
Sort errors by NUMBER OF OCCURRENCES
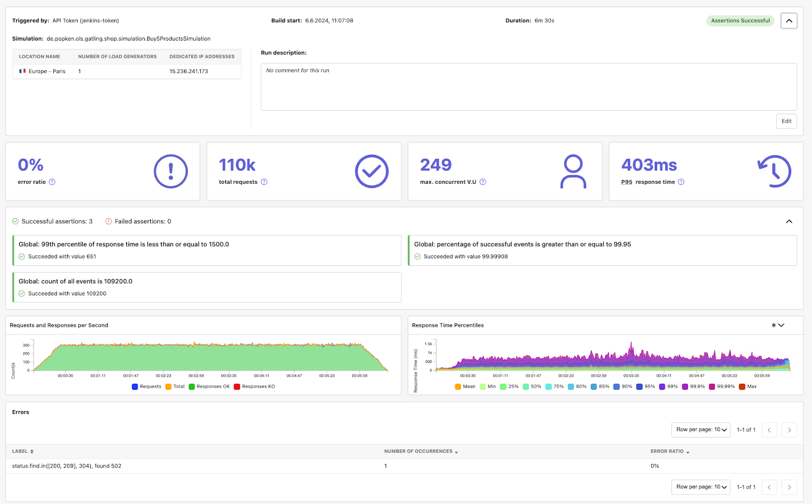pos(421,451)
